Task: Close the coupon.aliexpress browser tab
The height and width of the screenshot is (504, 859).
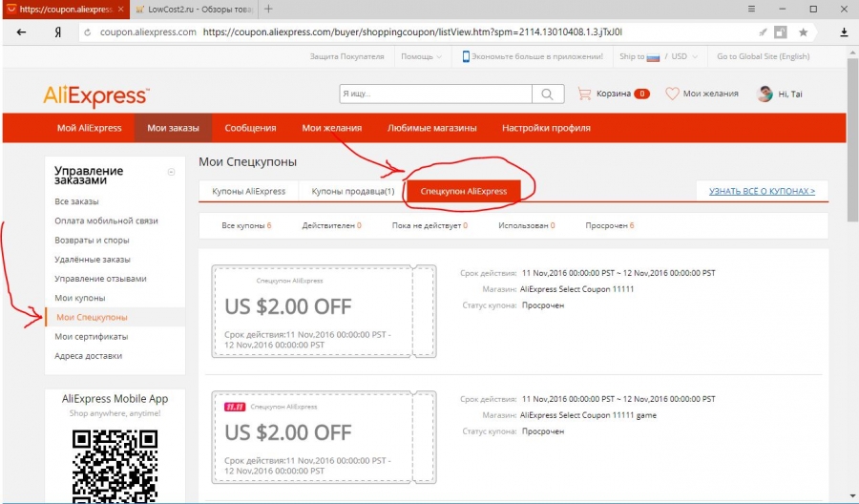Action: coord(121,10)
